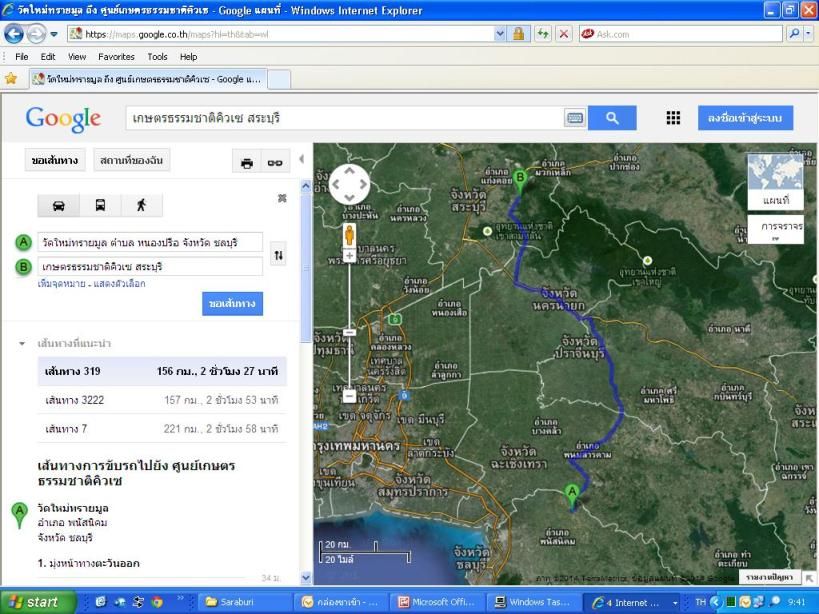Click the toolbar search magnifier icon
The image size is (819, 614).
click(x=793, y=34)
